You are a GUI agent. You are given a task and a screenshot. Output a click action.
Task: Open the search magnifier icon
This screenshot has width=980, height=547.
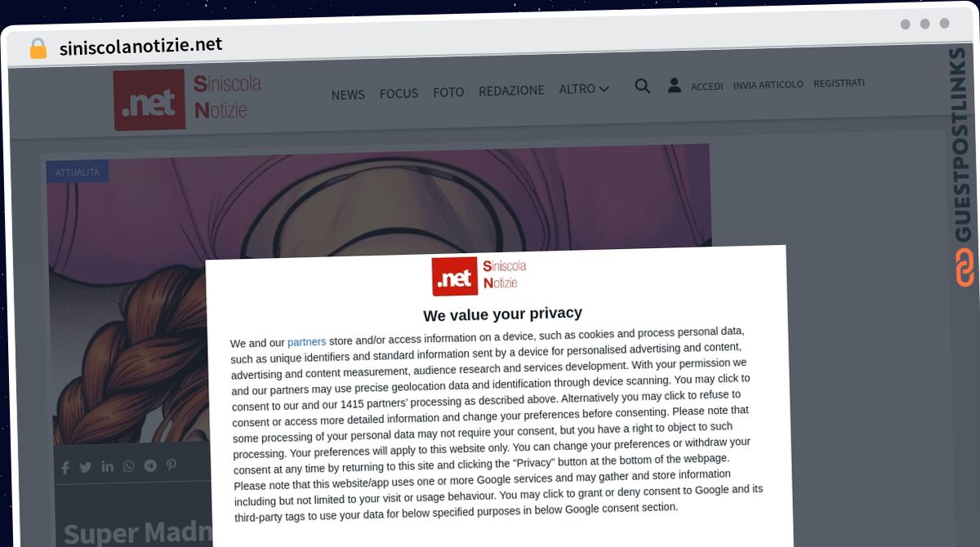(643, 86)
